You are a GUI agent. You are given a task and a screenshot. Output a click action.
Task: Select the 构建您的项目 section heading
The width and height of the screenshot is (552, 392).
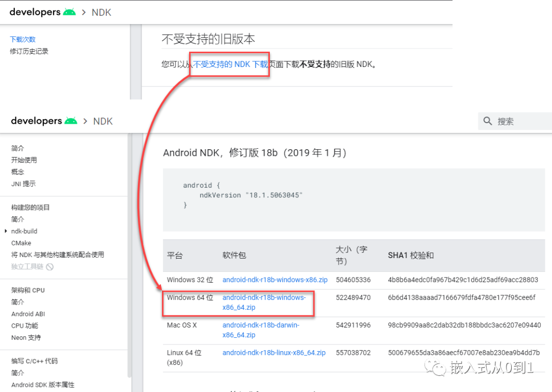(30, 207)
